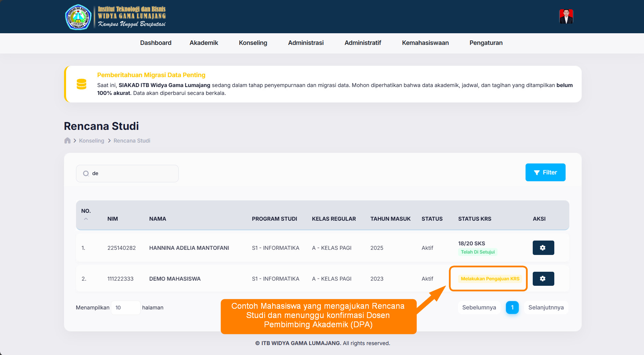Click the Konseling breadcrumb link
The image size is (644, 355).
pyautogui.click(x=91, y=140)
